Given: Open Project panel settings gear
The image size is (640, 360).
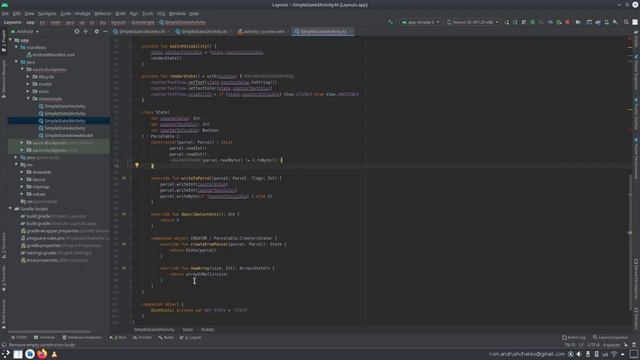Looking at the screenshot, I should click(x=96, y=31).
